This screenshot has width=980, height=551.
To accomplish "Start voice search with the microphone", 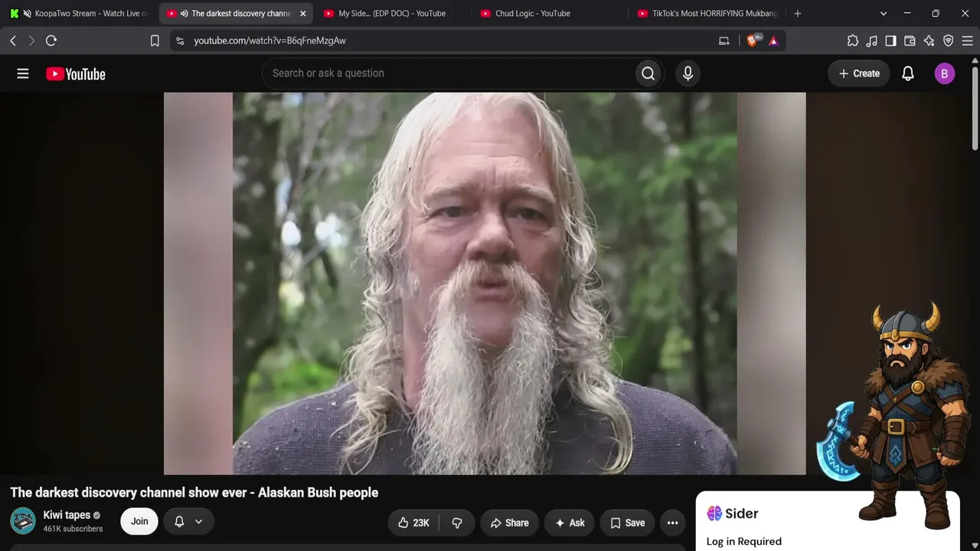I will click(688, 73).
